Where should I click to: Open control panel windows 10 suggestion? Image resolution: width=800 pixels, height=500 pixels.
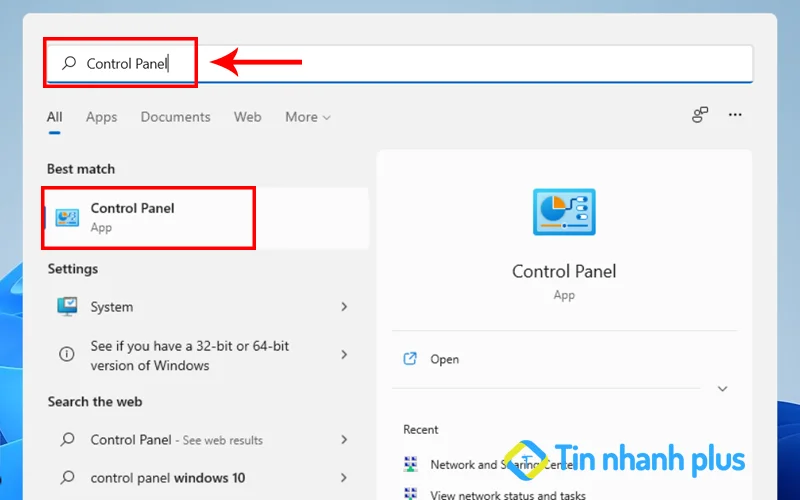(x=204, y=478)
